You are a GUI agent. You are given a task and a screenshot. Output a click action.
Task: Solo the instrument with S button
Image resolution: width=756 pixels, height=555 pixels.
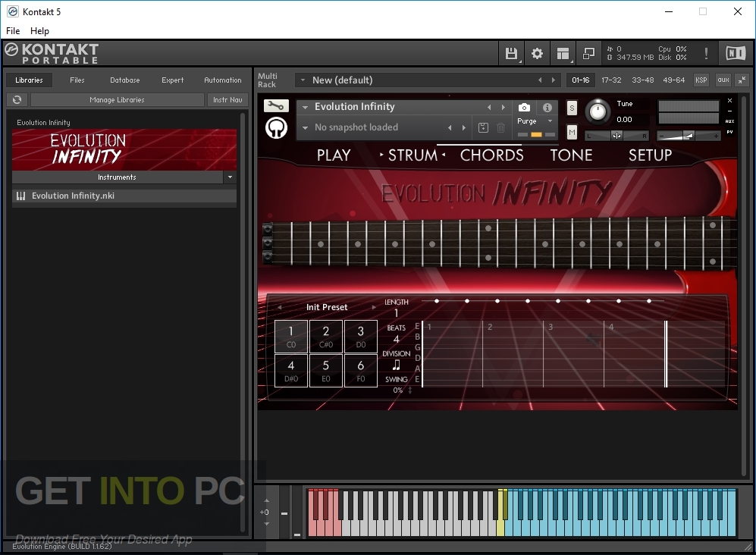click(572, 108)
